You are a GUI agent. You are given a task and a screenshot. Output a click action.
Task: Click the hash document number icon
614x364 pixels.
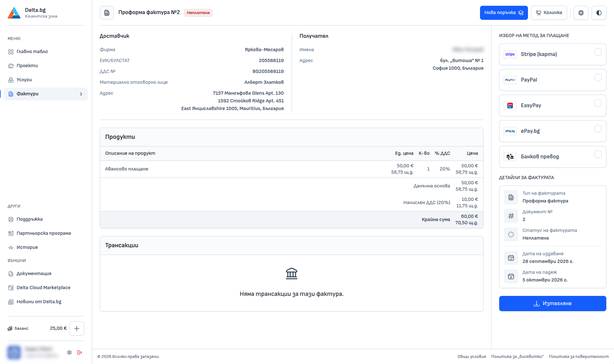511,216
